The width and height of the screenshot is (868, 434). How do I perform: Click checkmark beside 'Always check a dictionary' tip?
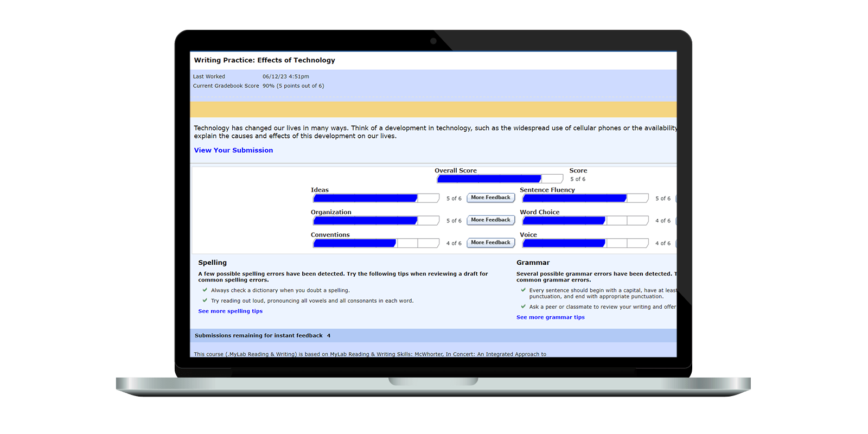pos(205,290)
